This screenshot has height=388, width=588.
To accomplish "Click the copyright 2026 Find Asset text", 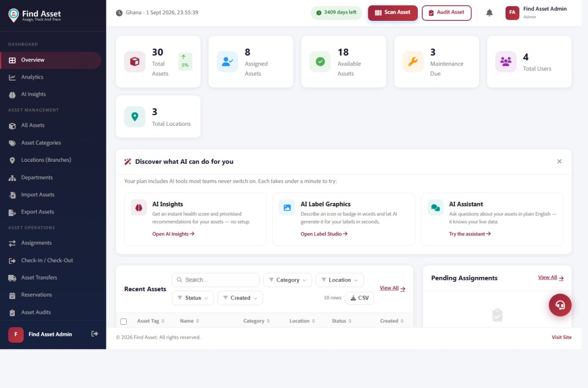I will tap(158, 337).
